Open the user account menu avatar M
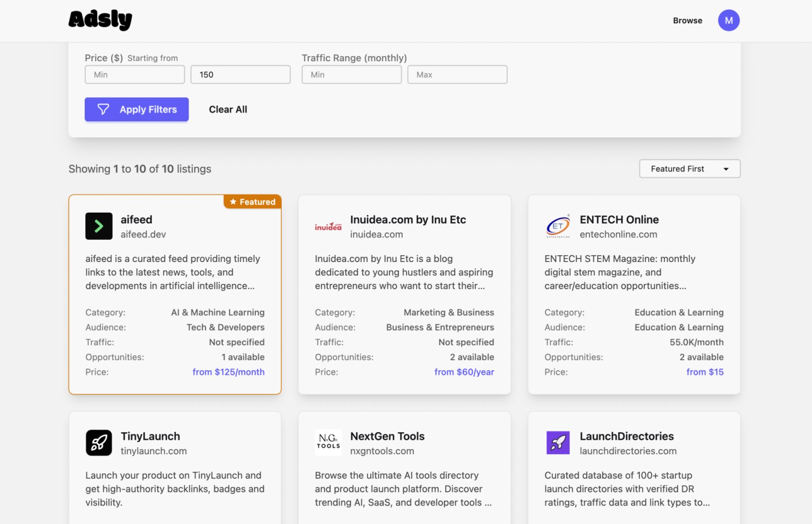Screen dimensions: 812x524 click(728, 20)
